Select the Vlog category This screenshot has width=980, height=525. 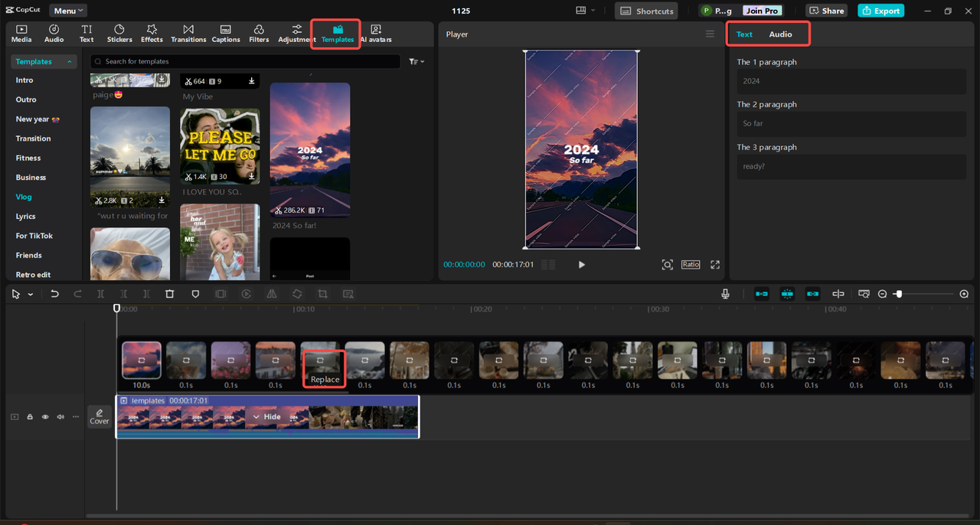point(24,197)
